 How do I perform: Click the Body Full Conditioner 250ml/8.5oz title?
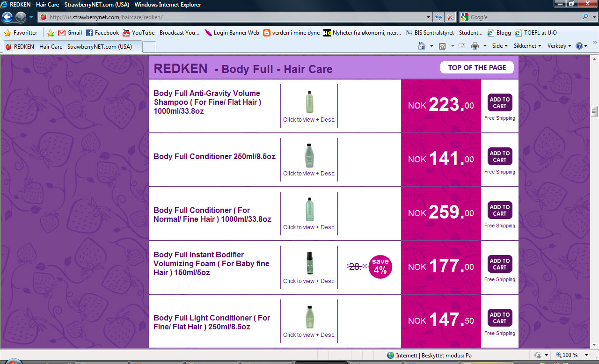pyautogui.click(x=214, y=156)
